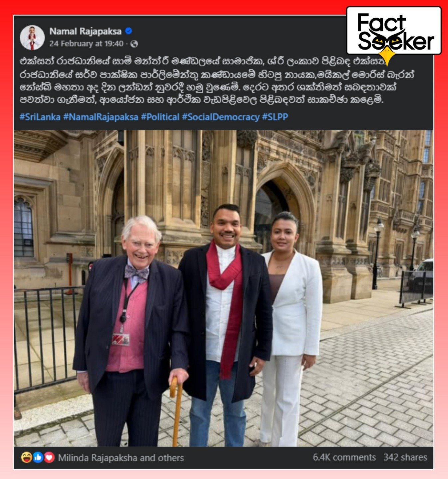This screenshot has width=448, height=479.
Task: Click the blue verified badge
Action: [129, 31]
